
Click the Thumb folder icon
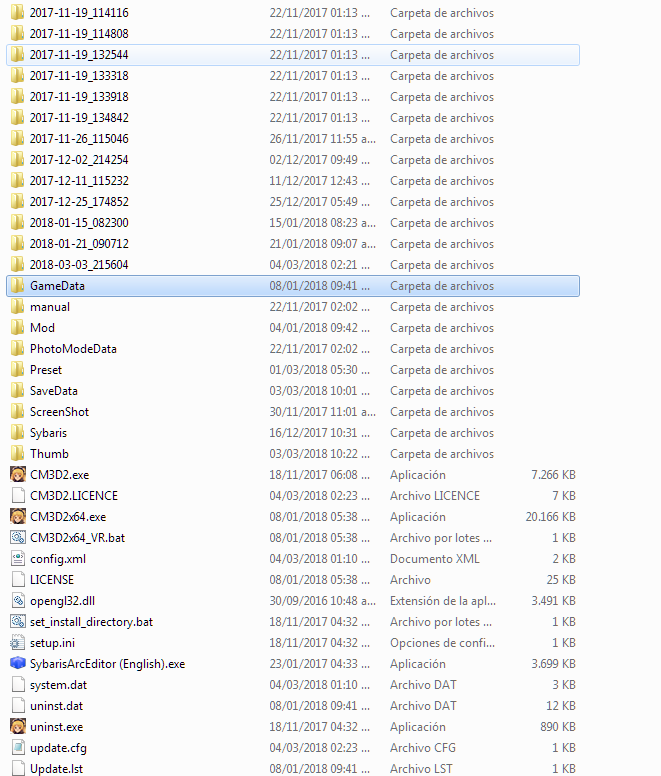(18, 454)
